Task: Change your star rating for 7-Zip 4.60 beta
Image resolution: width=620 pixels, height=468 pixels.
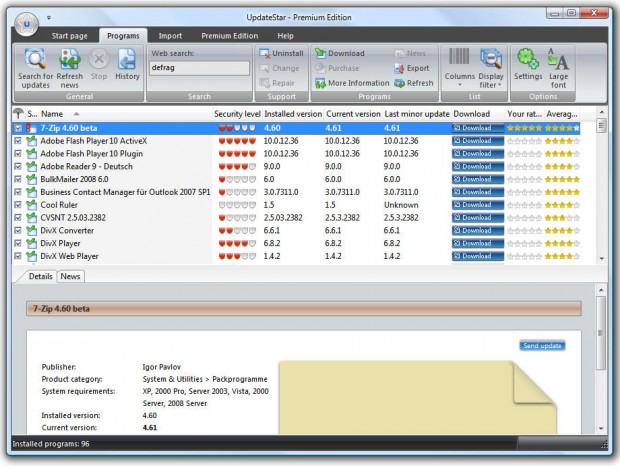Action: pos(524,128)
